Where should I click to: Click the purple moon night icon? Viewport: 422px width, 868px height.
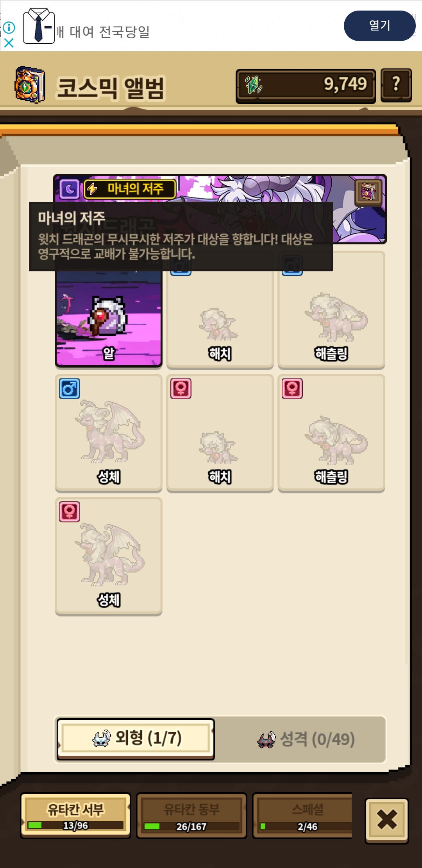pyautogui.click(x=70, y=190)
